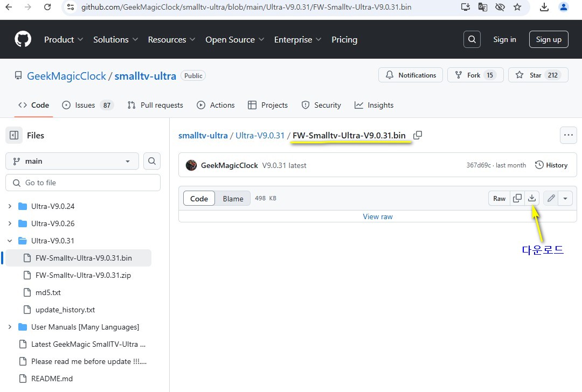Viewport: 582px width, 392px height.
Task: Click Ultra-V9.0.31 breadcrumb link
Action: [x=260, y=135]
